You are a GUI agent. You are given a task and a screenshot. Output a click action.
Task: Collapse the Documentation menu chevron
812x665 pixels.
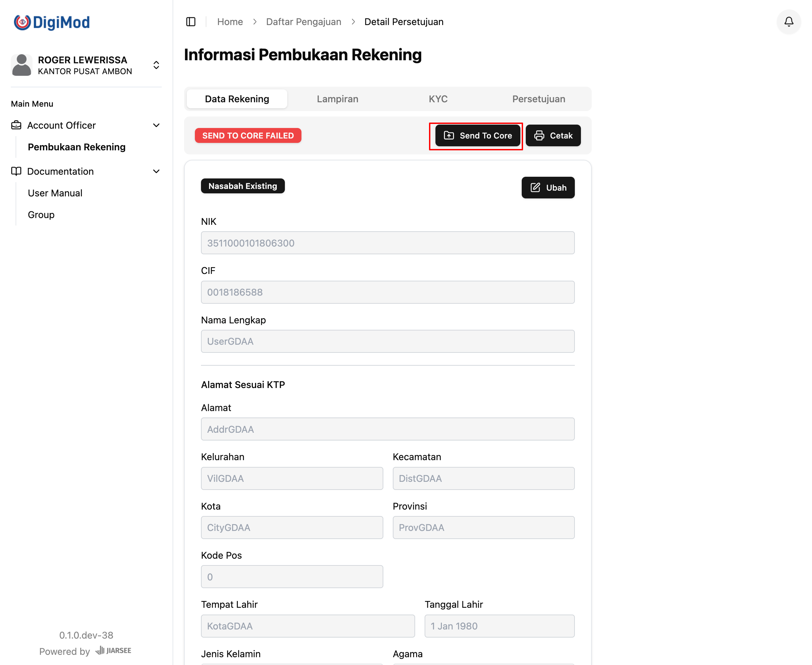point(156,171)
